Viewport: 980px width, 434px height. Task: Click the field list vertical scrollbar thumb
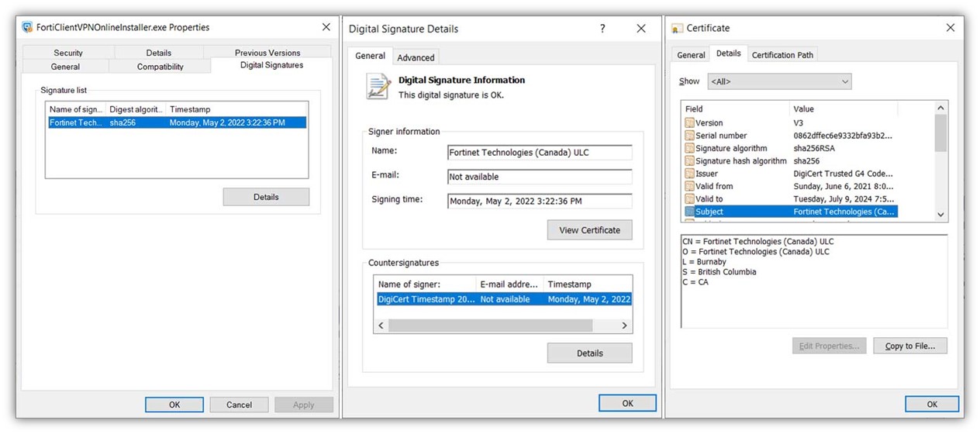(x=941, y=133)
